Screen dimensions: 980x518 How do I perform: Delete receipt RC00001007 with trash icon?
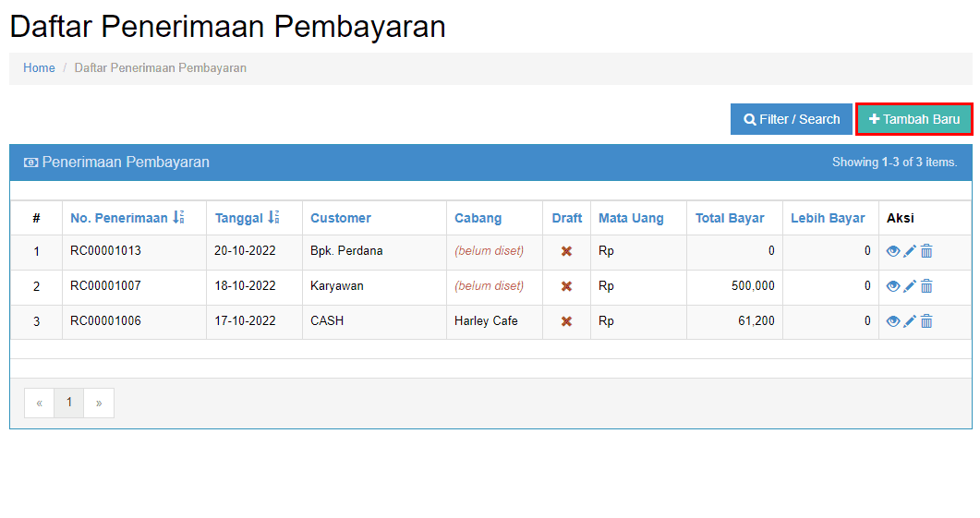926,286
